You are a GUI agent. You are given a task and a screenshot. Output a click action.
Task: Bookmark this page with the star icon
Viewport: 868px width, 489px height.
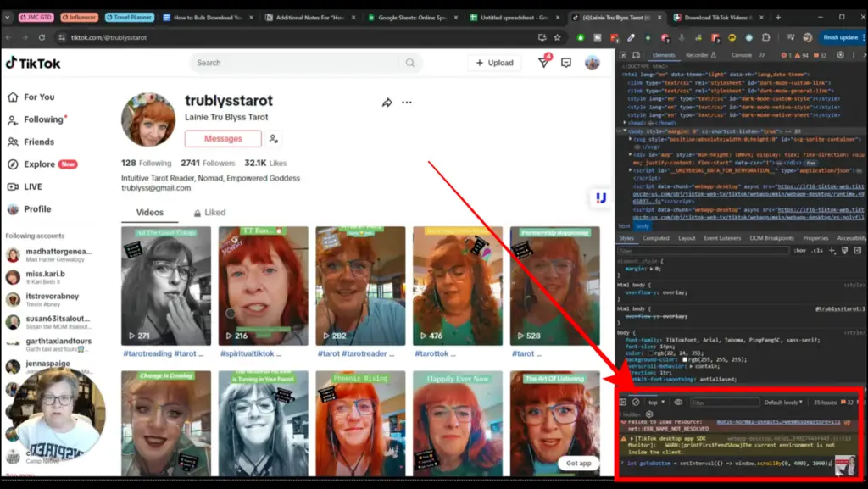[558, 37]
